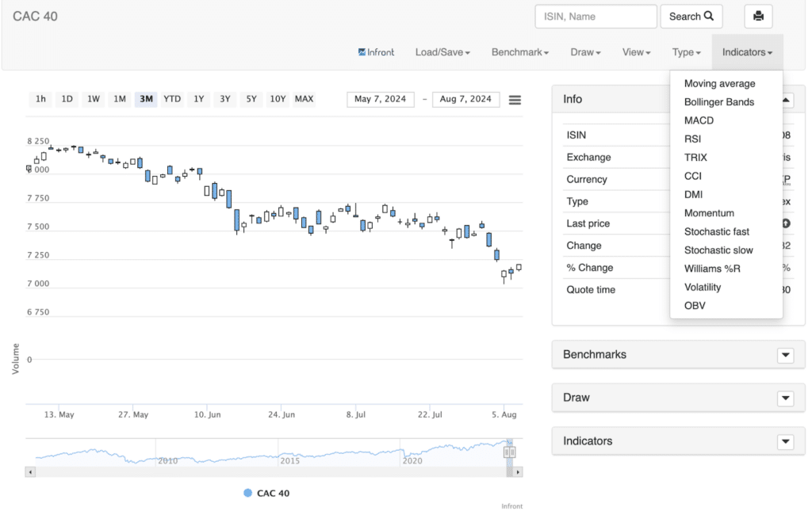Open the Load/Save dropdown
The width and height of the screenshot is (812, 515).
click(x=442, y=52)
